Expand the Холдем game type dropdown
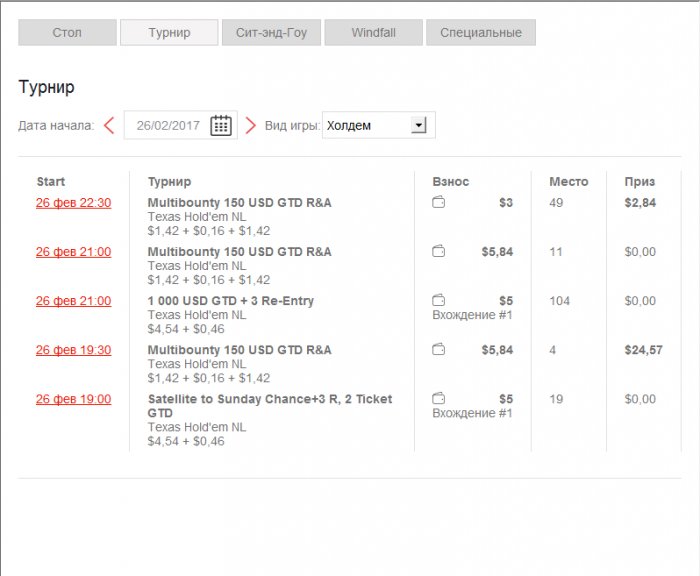Screen dimensions: 700x576 coord(418,125)
